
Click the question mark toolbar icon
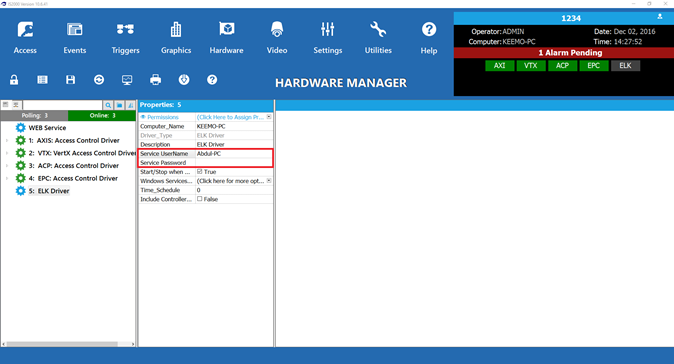[212, 80]
